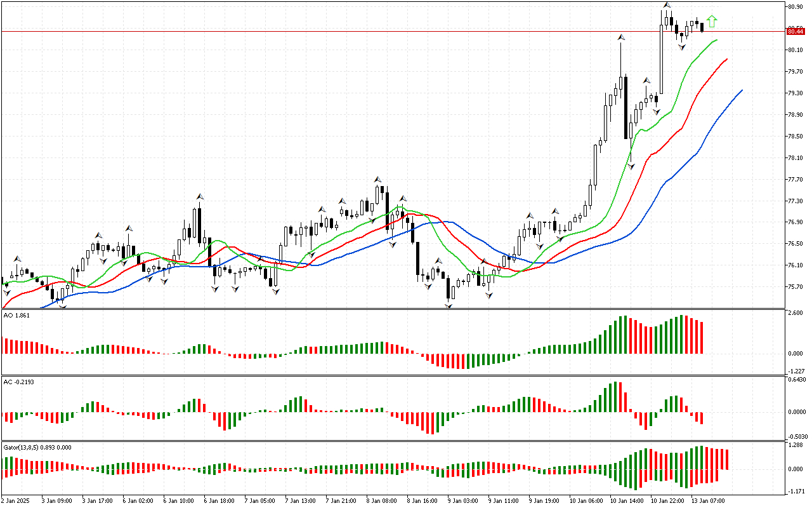Click the fractal marker above the highest candle
812x508 pixels.
click(x=666, y=5)
